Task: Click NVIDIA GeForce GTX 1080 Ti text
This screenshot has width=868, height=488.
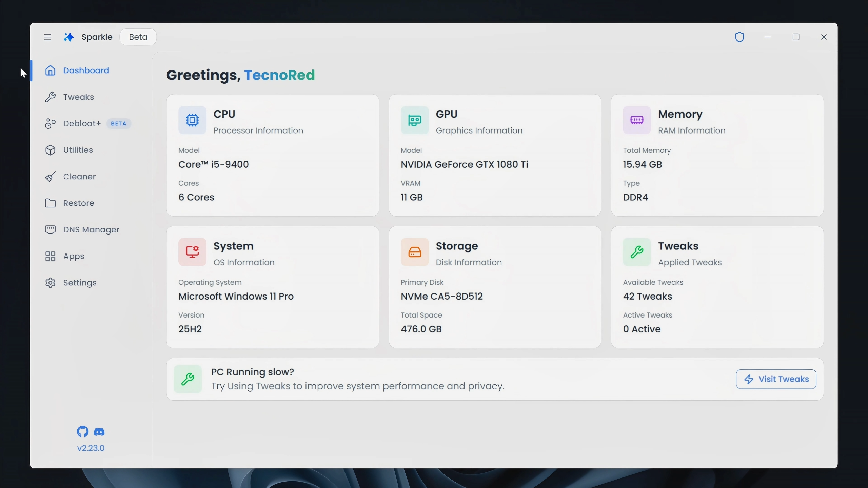Action: (465, 164)
